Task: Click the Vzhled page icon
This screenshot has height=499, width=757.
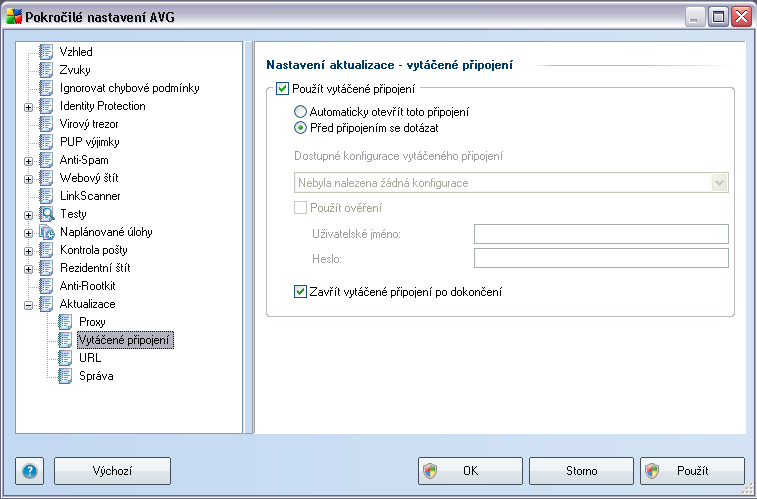Action: (x=46, y=52)
